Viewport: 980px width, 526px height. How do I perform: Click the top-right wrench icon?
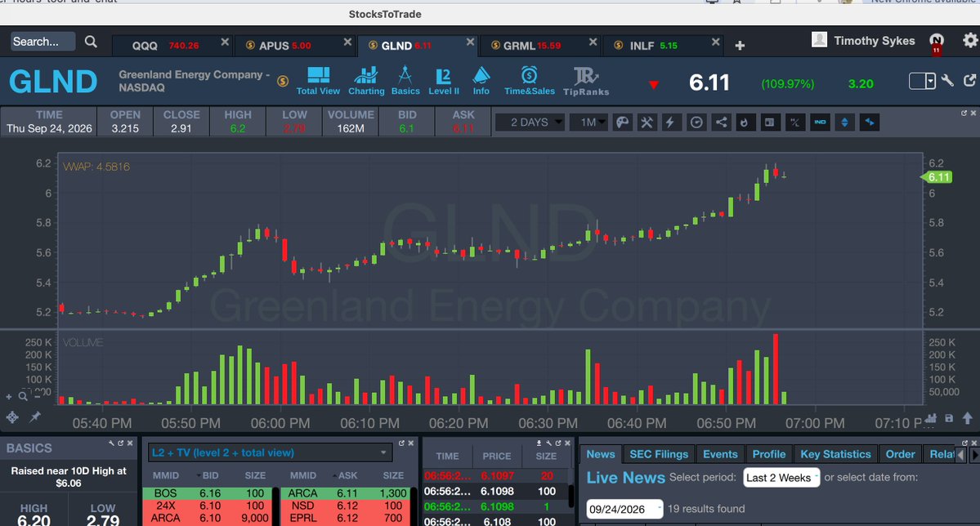point(947,81)
